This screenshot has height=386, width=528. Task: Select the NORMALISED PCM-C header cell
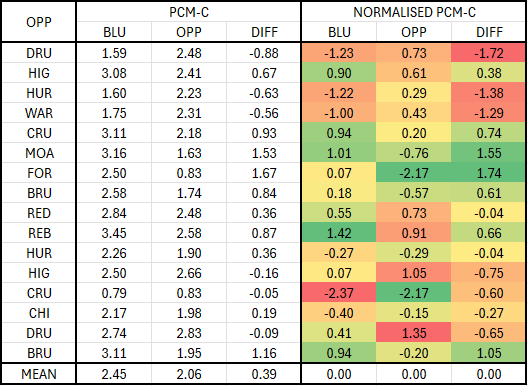click(414, 12)
